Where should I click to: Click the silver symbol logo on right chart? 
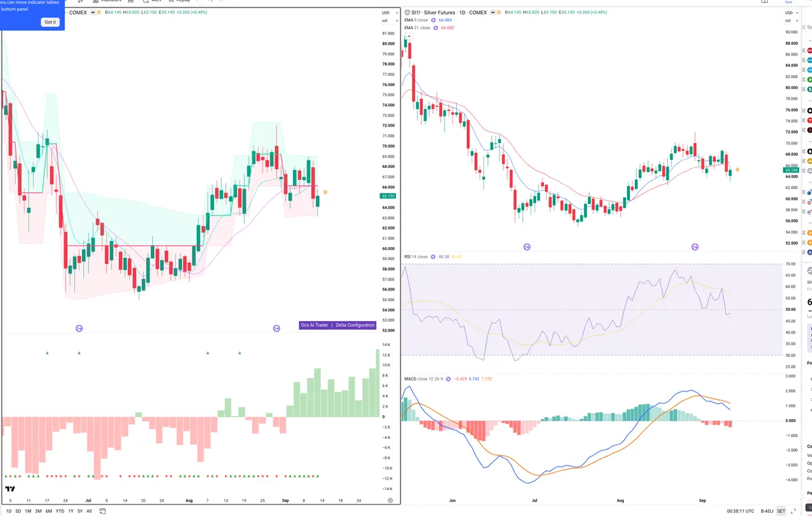click(x=407, y=12)
